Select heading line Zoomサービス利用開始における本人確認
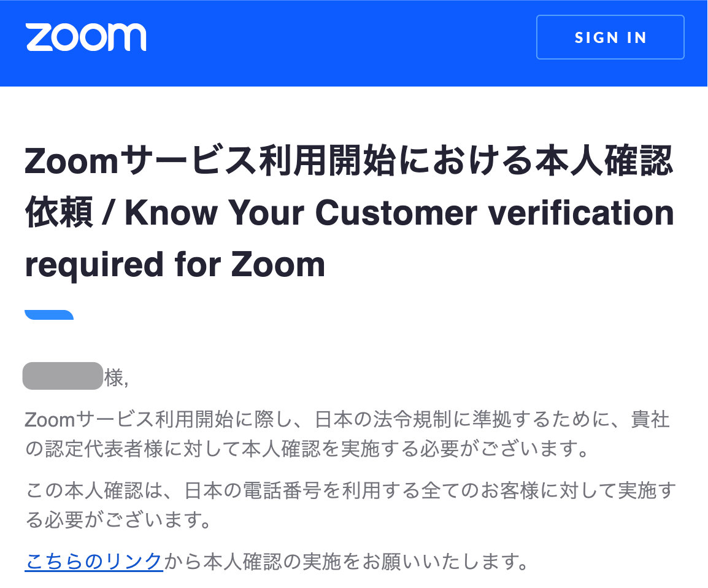708x588 pixels. pyautogui.click(x=349, y=161)
